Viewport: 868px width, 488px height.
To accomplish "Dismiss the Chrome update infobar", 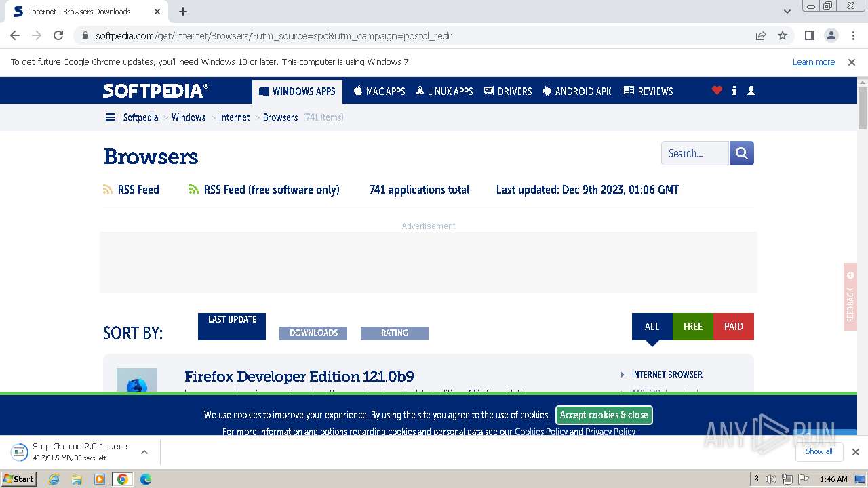I will point(852,62).
